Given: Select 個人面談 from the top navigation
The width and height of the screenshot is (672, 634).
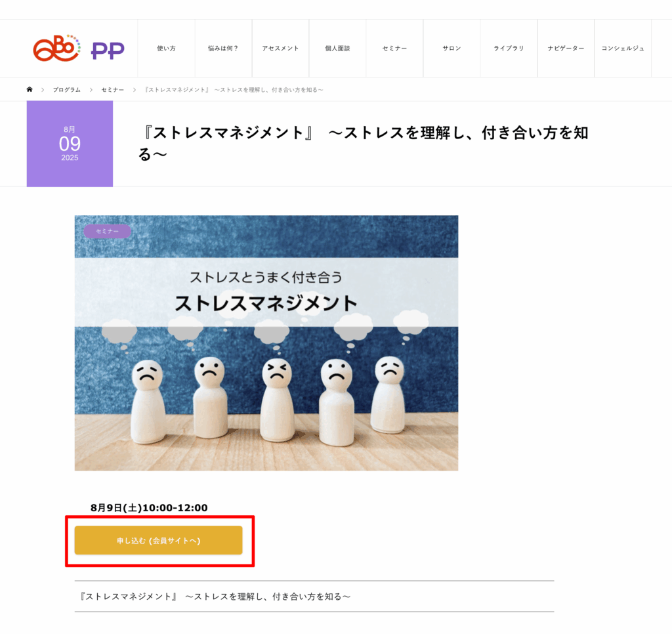Looking at the screenshot, I should [338, 49].
